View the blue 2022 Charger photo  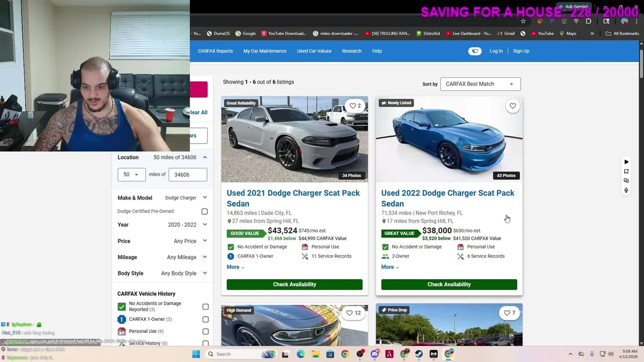point(449,139)
